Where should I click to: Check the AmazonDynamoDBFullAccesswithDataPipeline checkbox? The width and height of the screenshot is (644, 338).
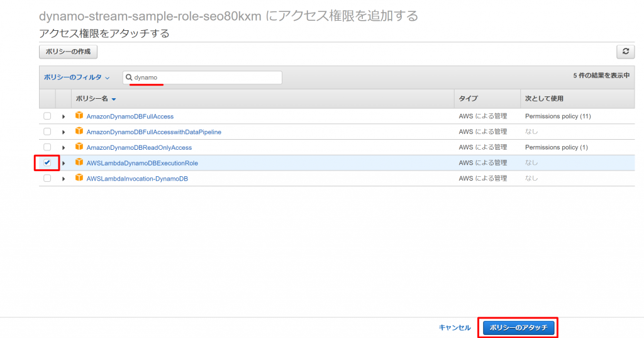47,132
